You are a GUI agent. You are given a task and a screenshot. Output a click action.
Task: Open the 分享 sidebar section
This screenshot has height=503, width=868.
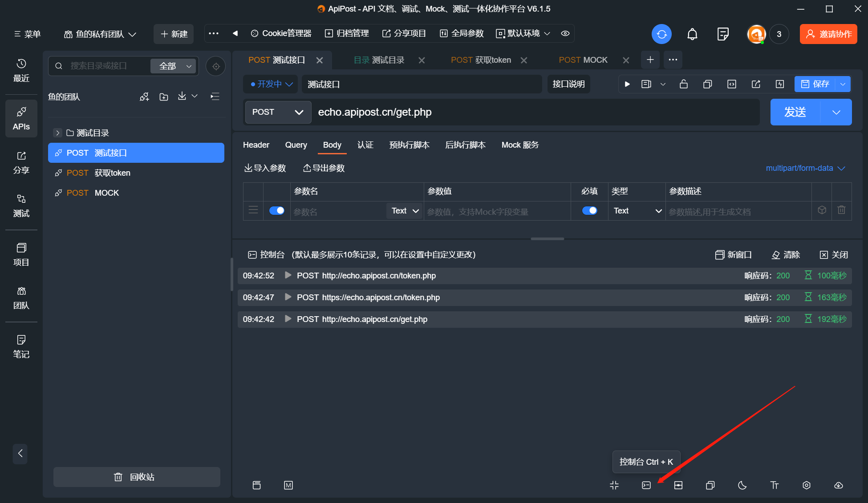click(21, 163)
